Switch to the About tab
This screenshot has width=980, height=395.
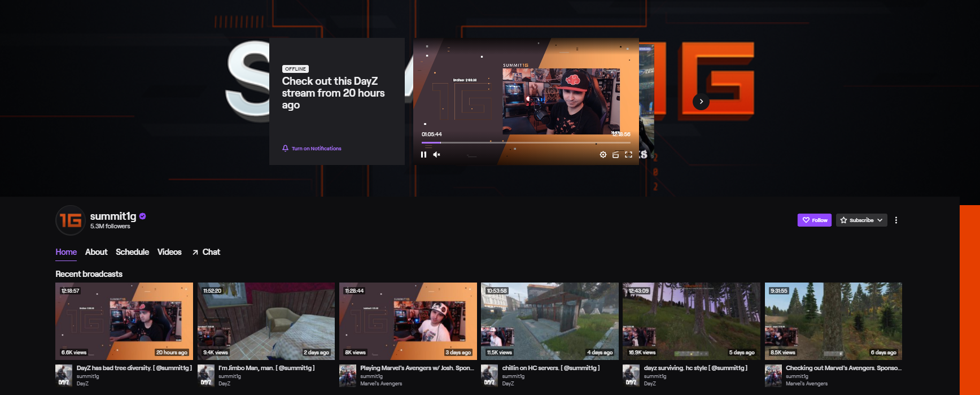(96, 252)
